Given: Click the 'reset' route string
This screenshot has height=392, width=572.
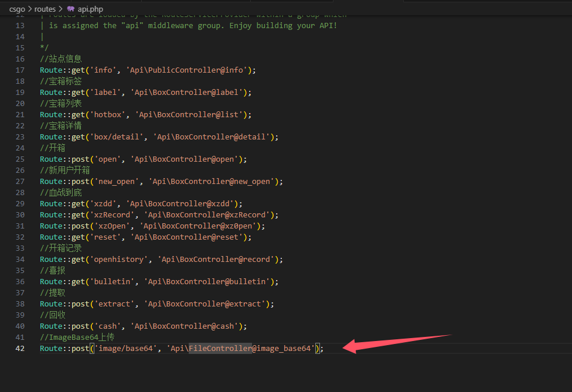Looking at the screenshot, I should pyautogui.click(x=105, y=237).
